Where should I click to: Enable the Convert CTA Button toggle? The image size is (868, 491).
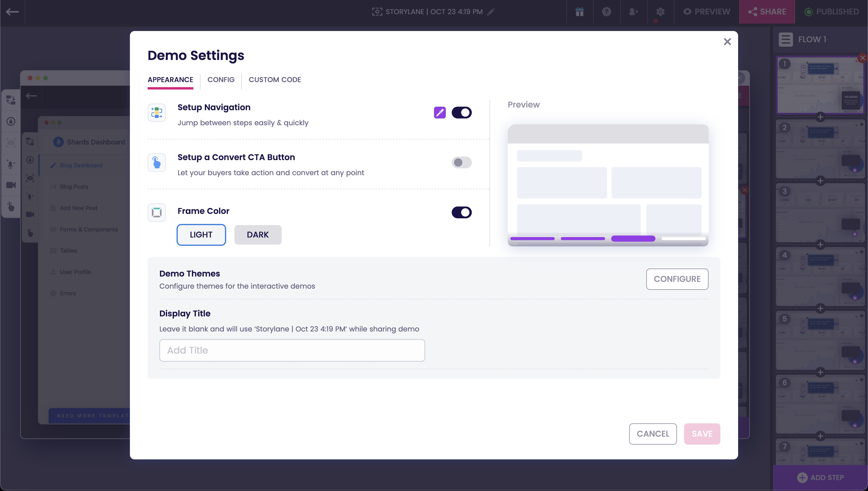coord(461,162)
